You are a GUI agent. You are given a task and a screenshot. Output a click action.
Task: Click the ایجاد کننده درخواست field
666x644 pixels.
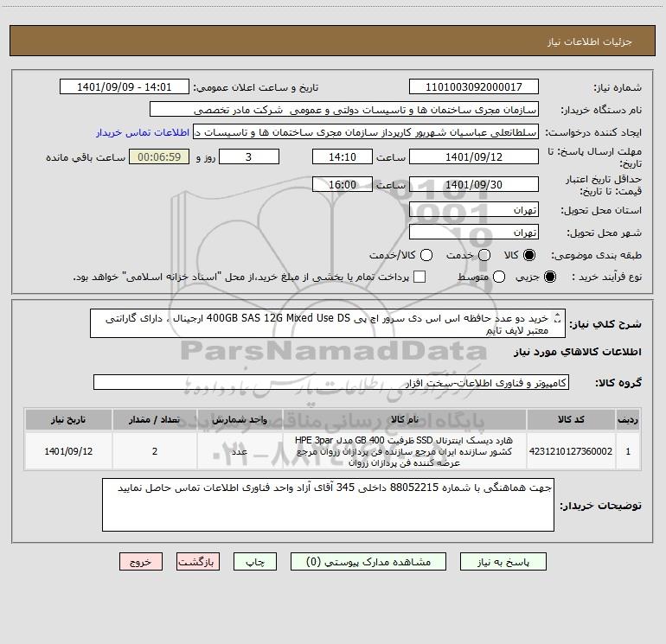(x=366, y=132)
